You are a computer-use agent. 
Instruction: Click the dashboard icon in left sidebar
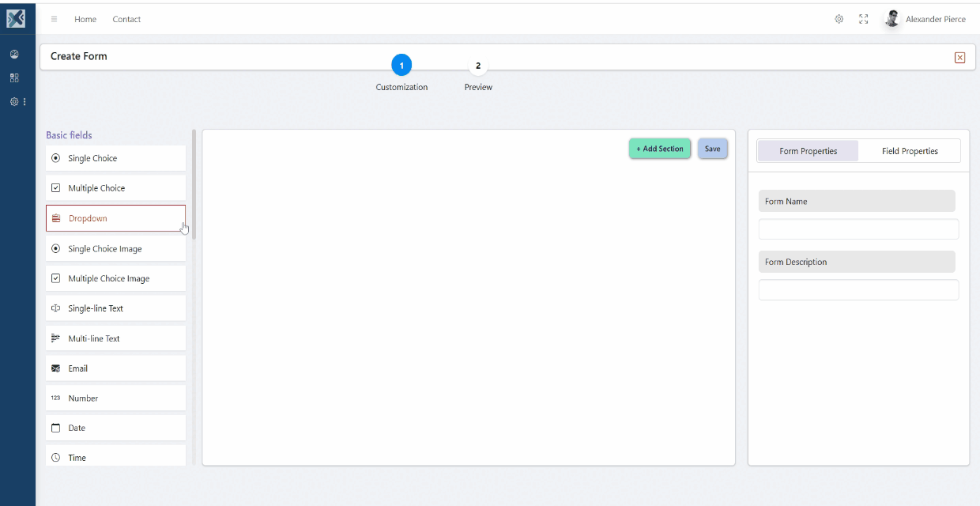[14, 55]
